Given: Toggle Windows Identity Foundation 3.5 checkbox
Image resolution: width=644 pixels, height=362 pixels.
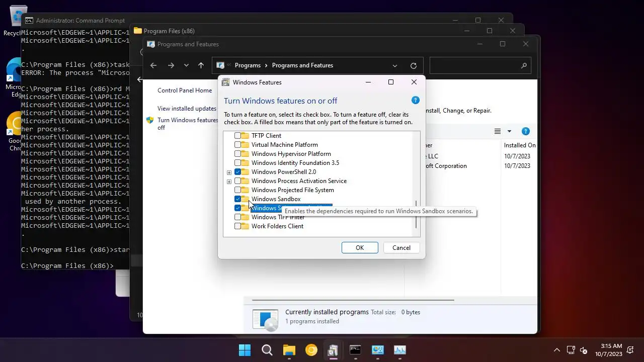Looking at the screenshot, I should 237,163.
